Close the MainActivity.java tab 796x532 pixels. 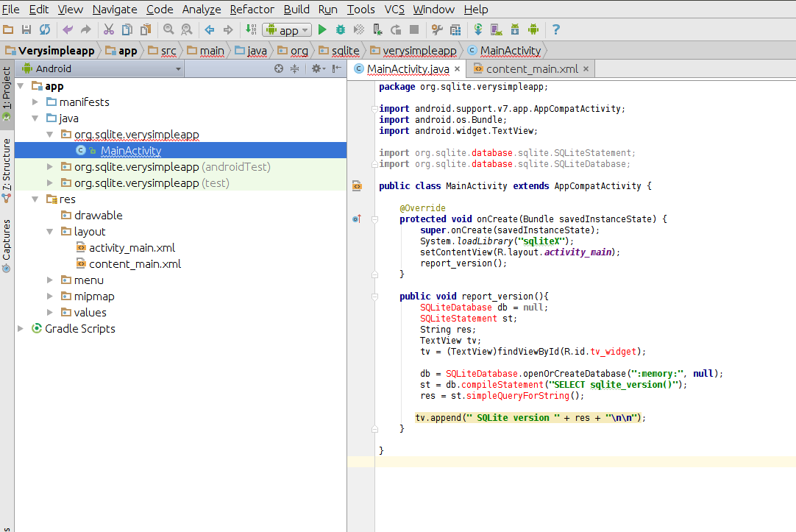pos(457,69)
